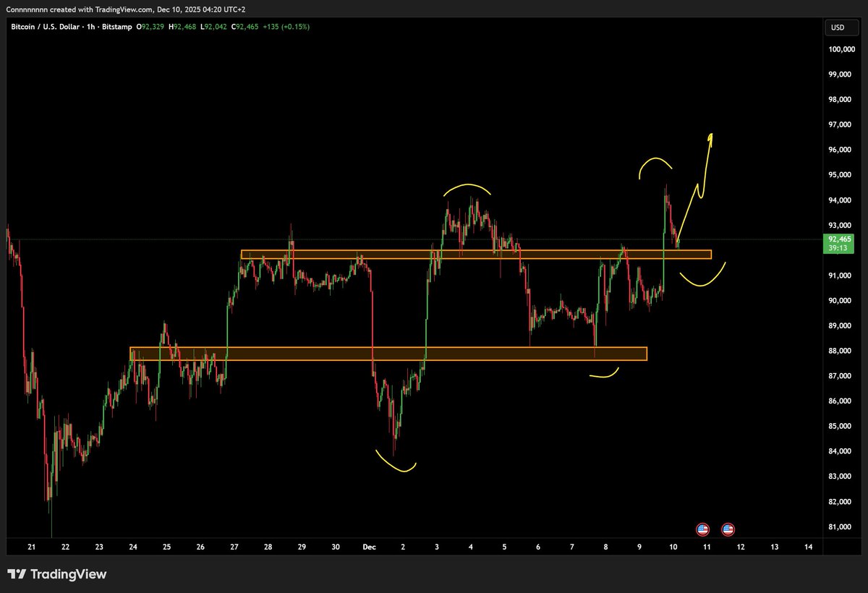868x593 pixels.
Task: Click the 'Dec' month label on time axis
Action: (369, 547)
